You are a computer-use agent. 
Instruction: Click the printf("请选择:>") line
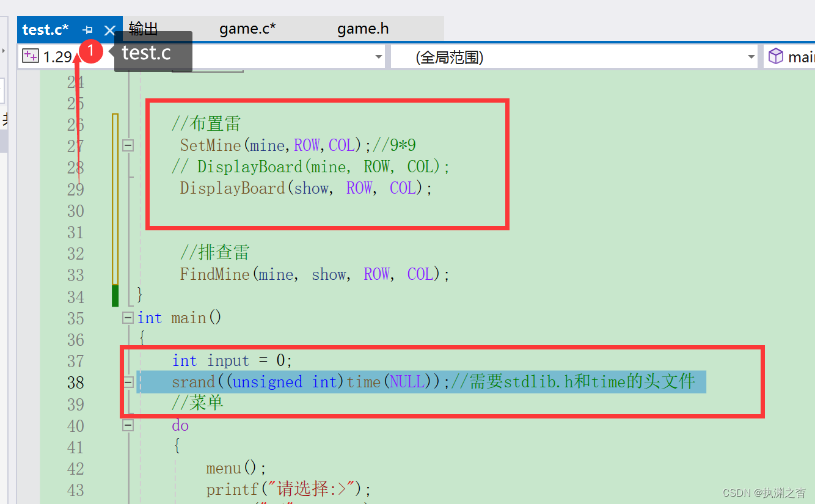289,490
